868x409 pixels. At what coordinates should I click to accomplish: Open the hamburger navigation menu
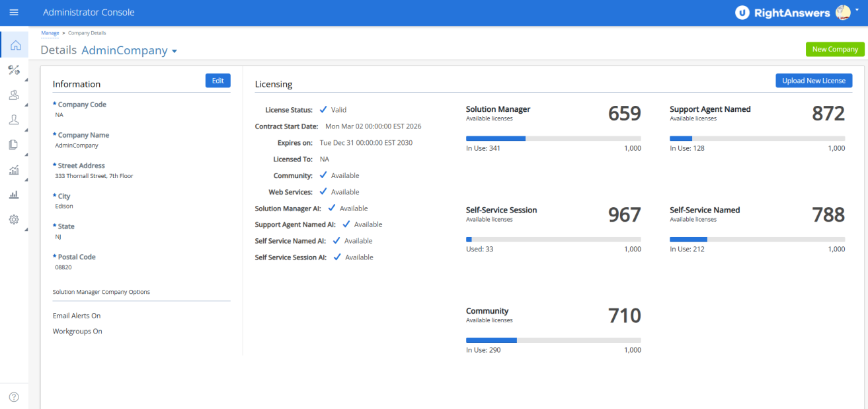click(x=14, y=13)
